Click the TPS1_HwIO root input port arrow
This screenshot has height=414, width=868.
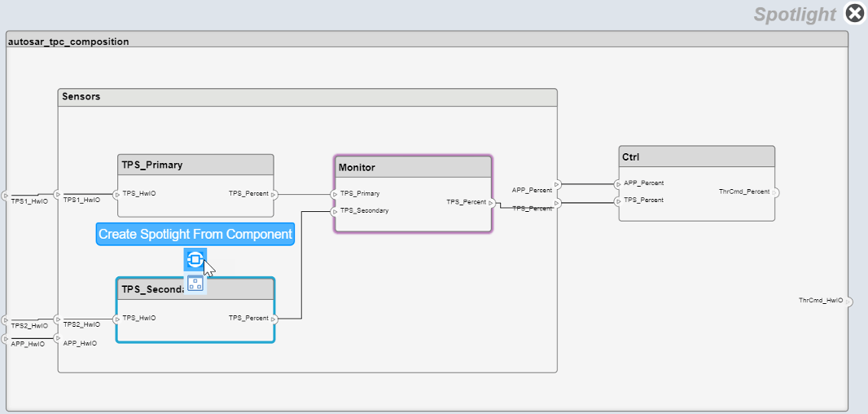click(6, 196)
